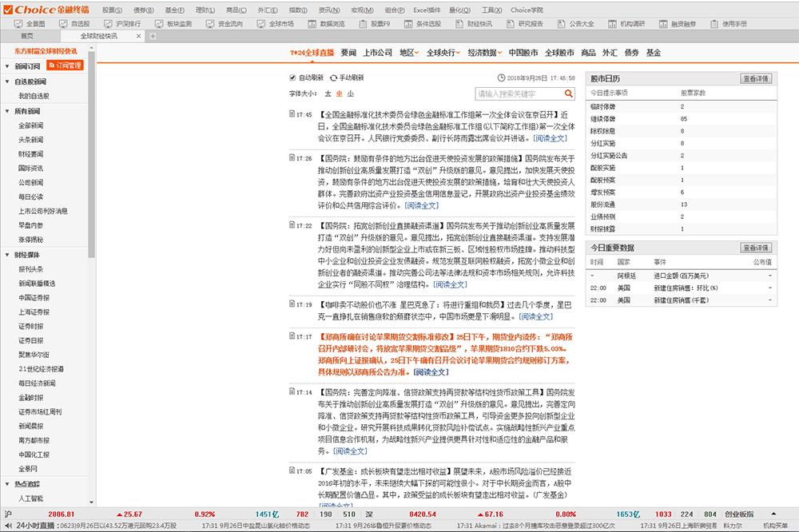Collapse the 所有新闻 section
Image resolution: width=799 pixels, height=532 pixels.
click(x=7, y=111)
